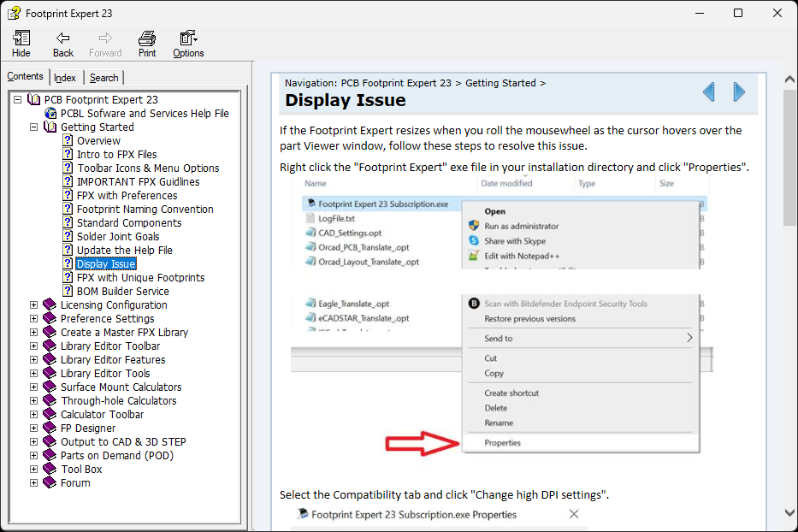Maximize the Footprint Expert 23 window

click(x=738, y=13)
